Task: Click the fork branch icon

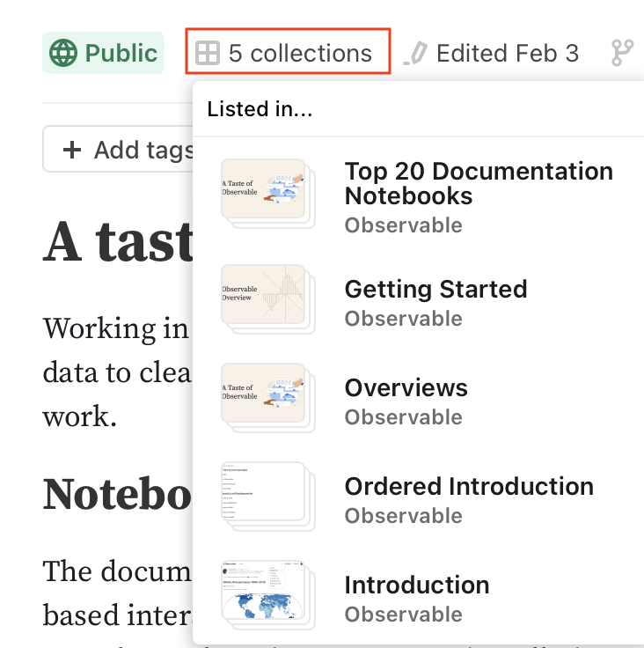Action: [623, 53]
